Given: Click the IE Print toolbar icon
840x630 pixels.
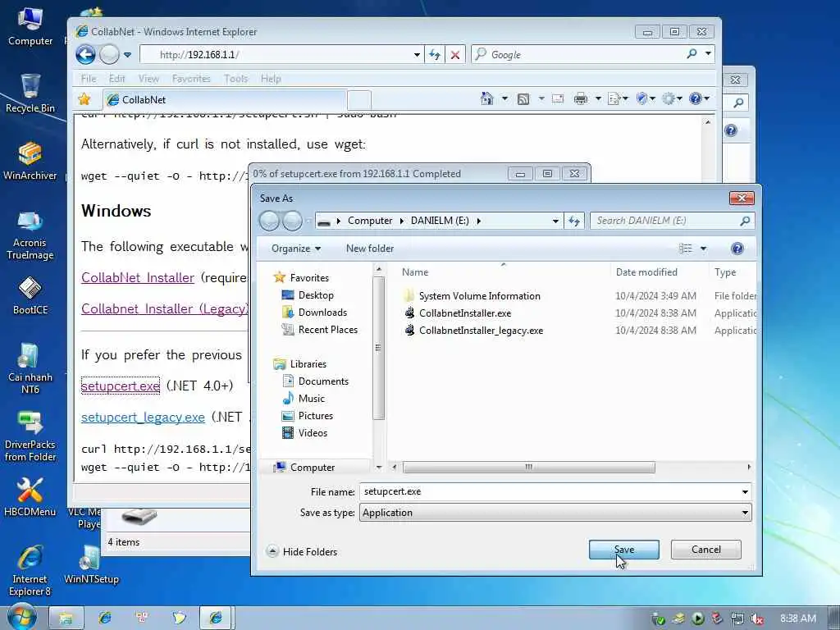Looking at the screenshot, I should (580, 98).
